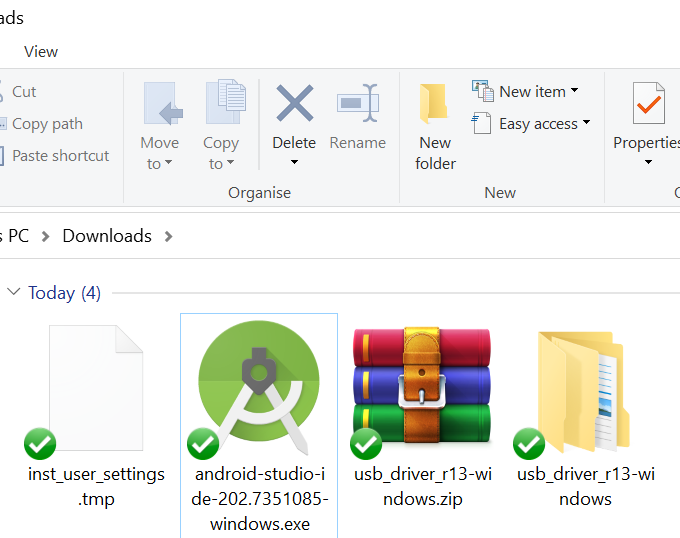Click the Delete X icon
The image size is (680, 538).
coord(294,103)
